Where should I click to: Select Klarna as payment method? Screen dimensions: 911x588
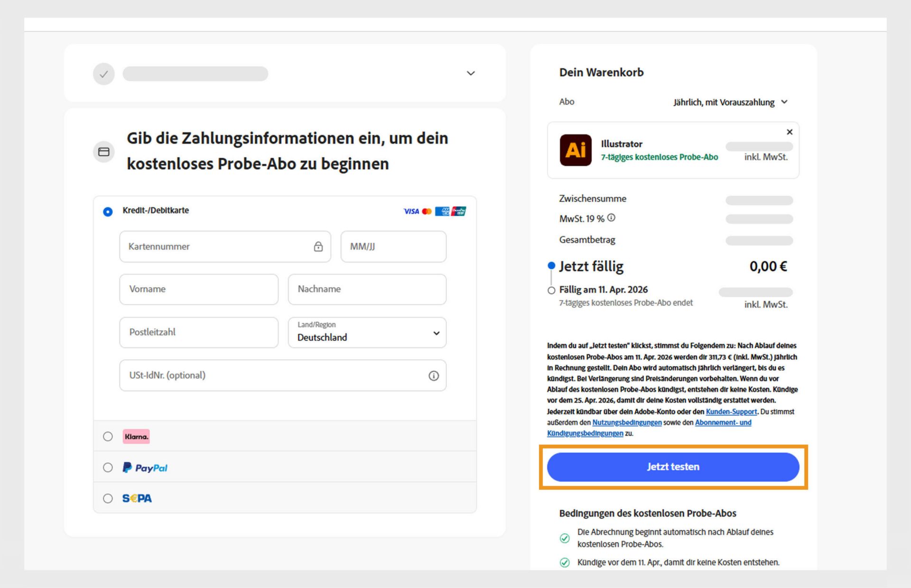click(108, 436)
